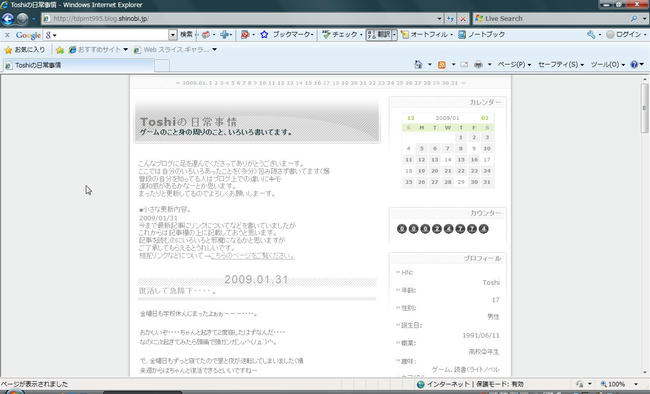
Task: Click the previous month 12 calendar link
Action: [x=411, y=118]
